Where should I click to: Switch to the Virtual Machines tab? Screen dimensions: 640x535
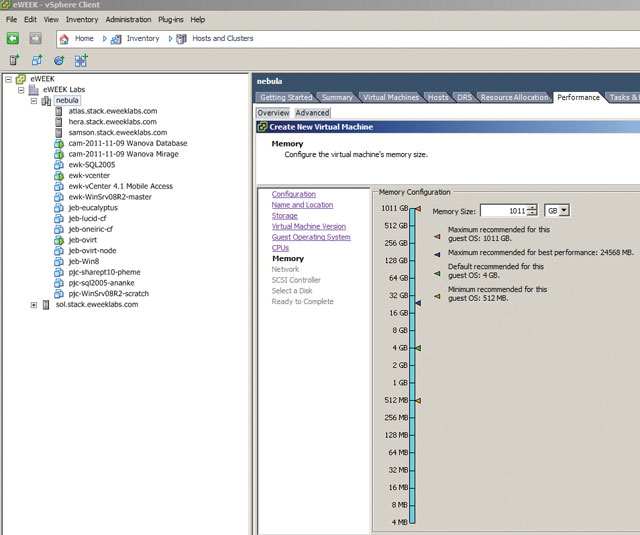(x=391, y=97)
